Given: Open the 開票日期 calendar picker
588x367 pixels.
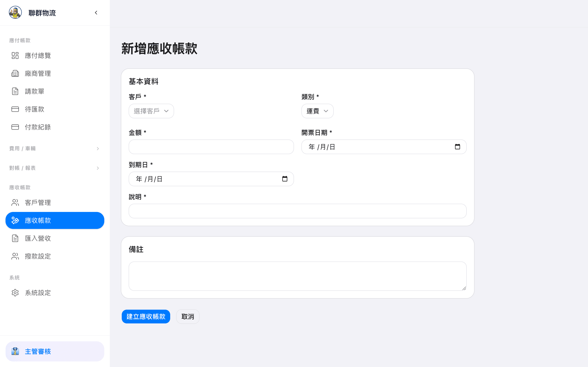Looking at the screenshot, I should [458, 147].
